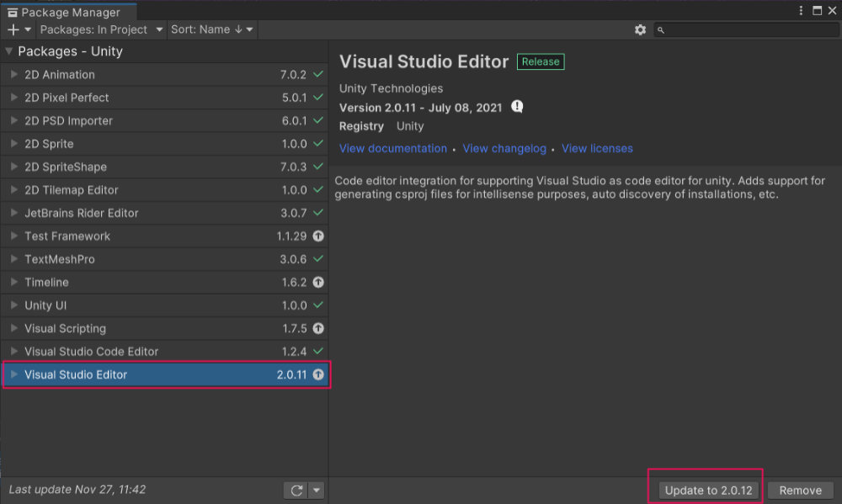The width and height of the screenshot is (842, 504).
Task: Click the 7.0.2 version of 2D Animation
Action: [293, 75]
